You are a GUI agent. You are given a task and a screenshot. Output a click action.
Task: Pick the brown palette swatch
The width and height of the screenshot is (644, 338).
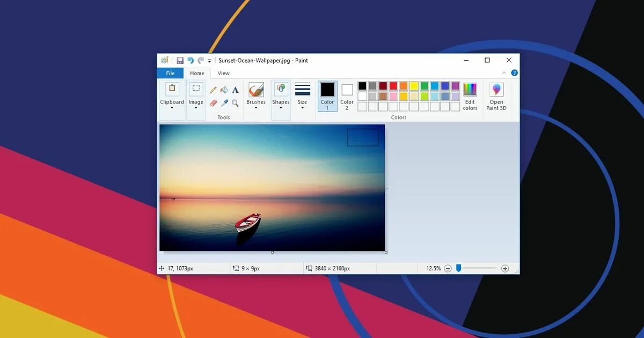coord(383,96)
